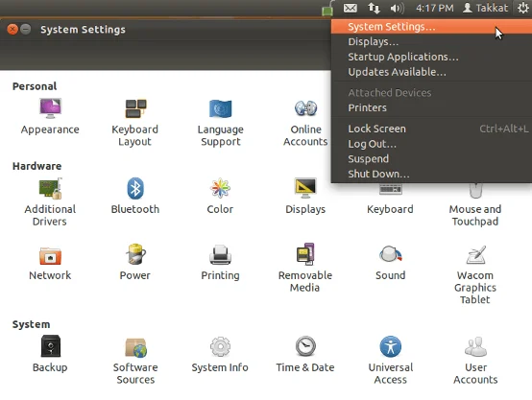Select Startup Applications... menu entry
Screen dimensions: 532x400
tap(431, 57)
